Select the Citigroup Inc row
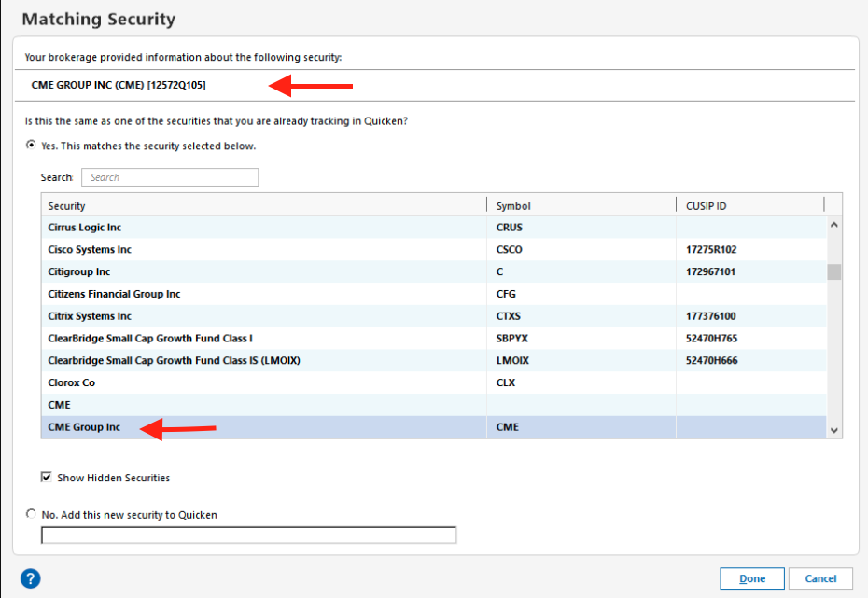The height and width of the screenshot is (598, 868). [x=434, y=271]
